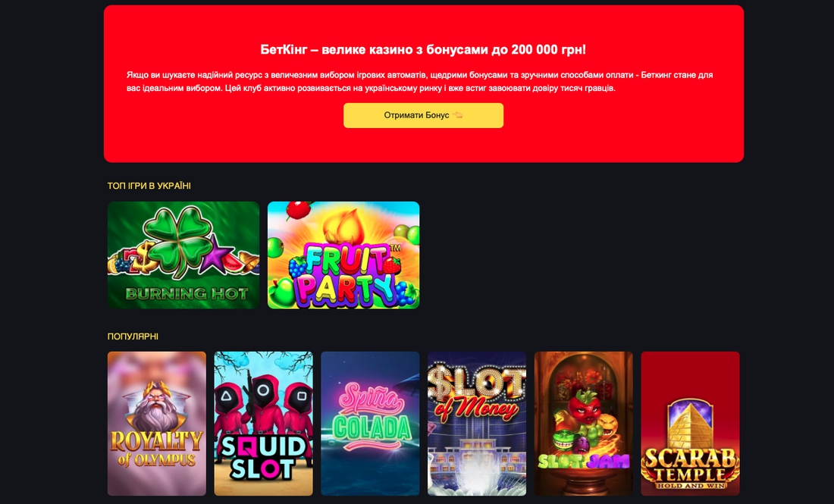
Task: Open the Burning Hot game
Action: pyautogui.click(x=183, y=255)
